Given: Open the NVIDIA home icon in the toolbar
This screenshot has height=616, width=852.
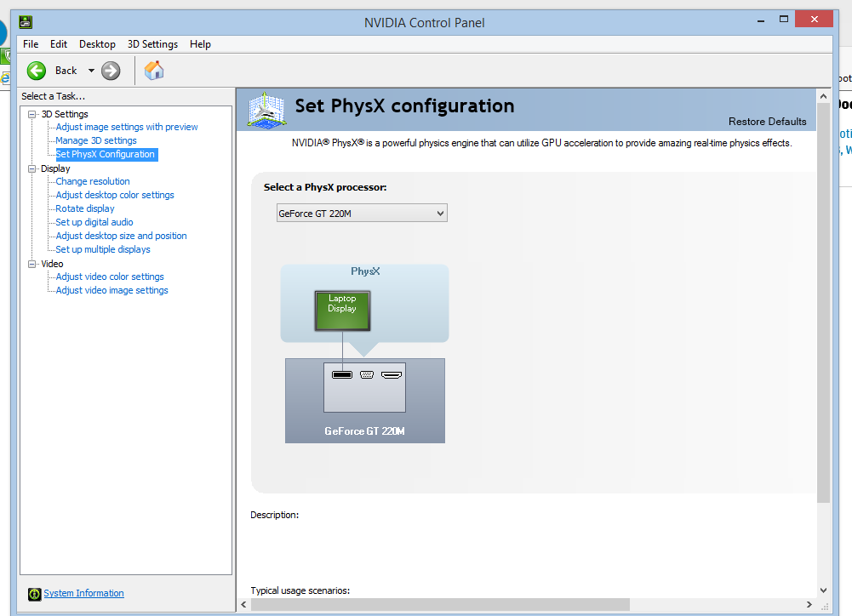Looking at the screenshot, I should click(x=154, y=71).
